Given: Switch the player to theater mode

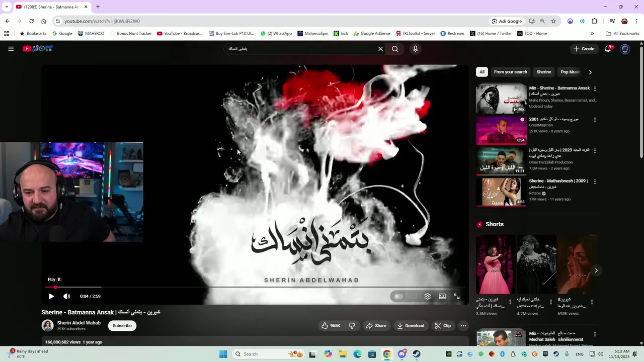Looking at the screenshot, I should click(442, 296).
